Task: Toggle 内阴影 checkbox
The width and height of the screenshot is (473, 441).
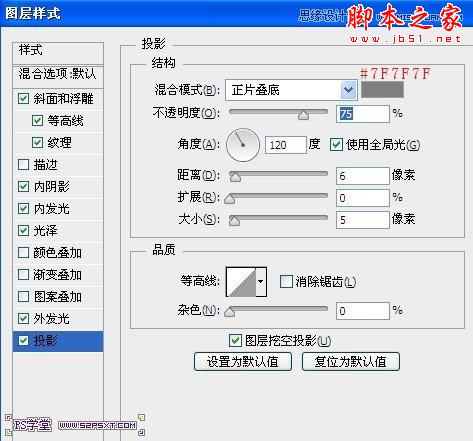Action: (23, 186)
